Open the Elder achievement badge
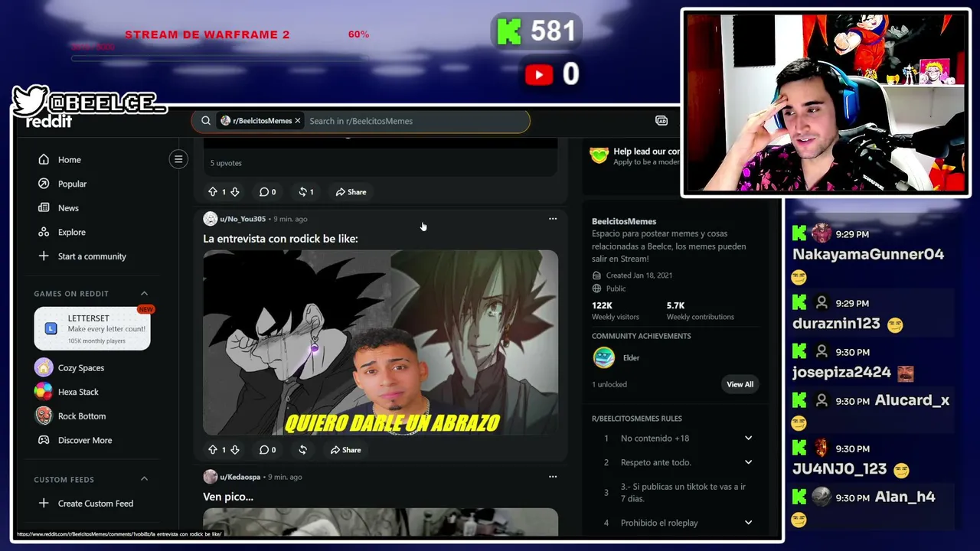The height and width of the screenshot is (551, 980). [x=604, y=357]
